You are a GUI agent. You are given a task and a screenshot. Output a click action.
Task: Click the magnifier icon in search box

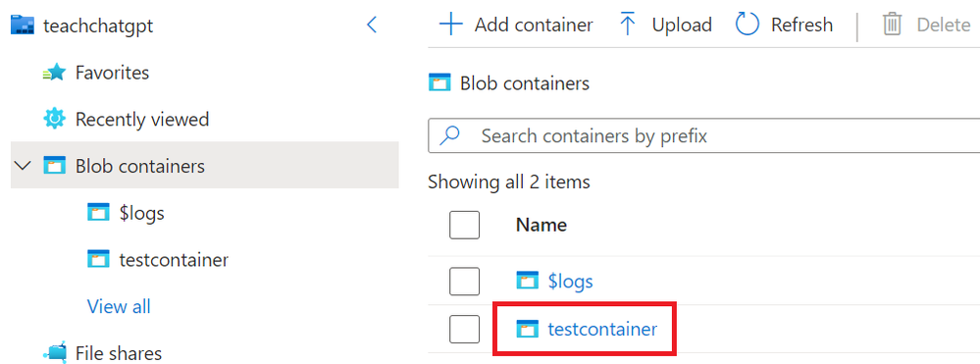point(450,135)
